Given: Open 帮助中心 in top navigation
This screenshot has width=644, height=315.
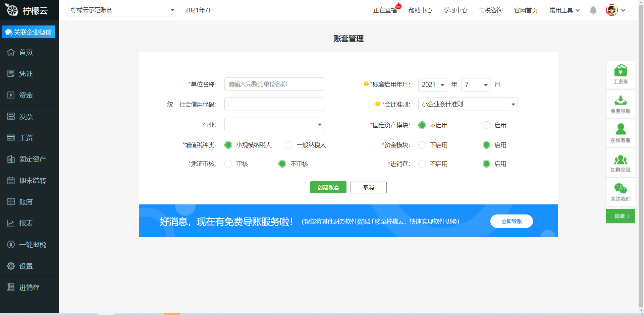Looking at the screenshot, I should coord(420,10).
